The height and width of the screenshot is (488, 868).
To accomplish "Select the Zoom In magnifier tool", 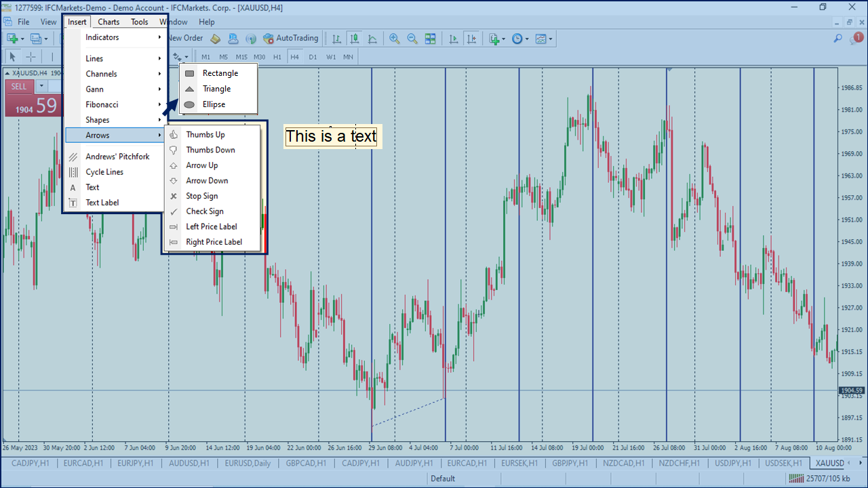I will coord(394,39).
